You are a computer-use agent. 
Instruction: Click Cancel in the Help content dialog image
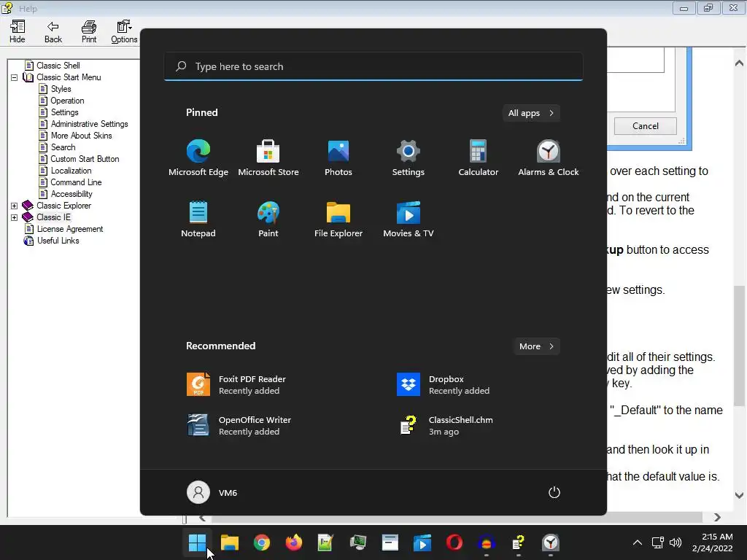click(x=645, y=125)
